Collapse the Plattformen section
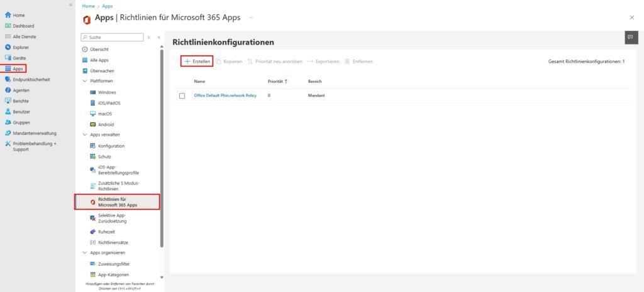 pyautogui.click(x=85, y=81)
